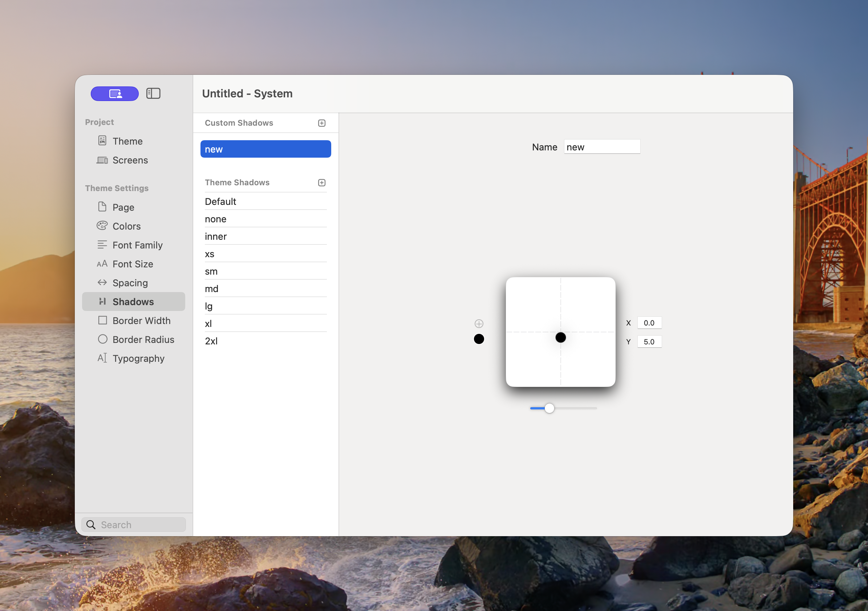The width and height of the screenshot is (868, 611).
Task: Click the Shadows sidebar icon
Action: click(x=102, y=302)
